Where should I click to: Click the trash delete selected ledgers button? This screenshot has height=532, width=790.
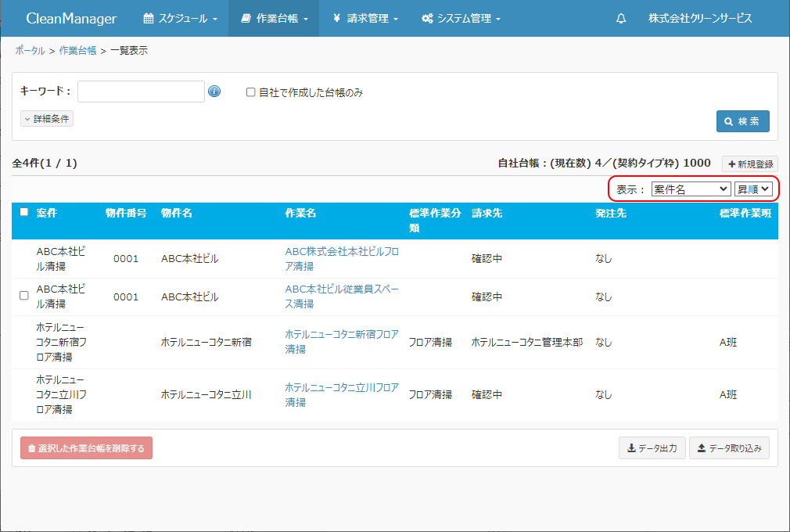coord(86,448)
